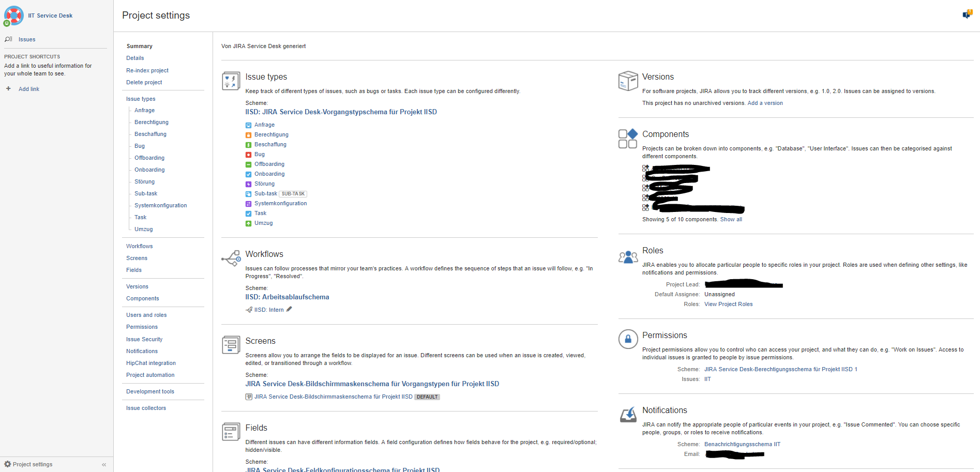Click the Project settings gear icon
Image resolution: width=980 pixels, height=472 pixels.
[7, 464]
